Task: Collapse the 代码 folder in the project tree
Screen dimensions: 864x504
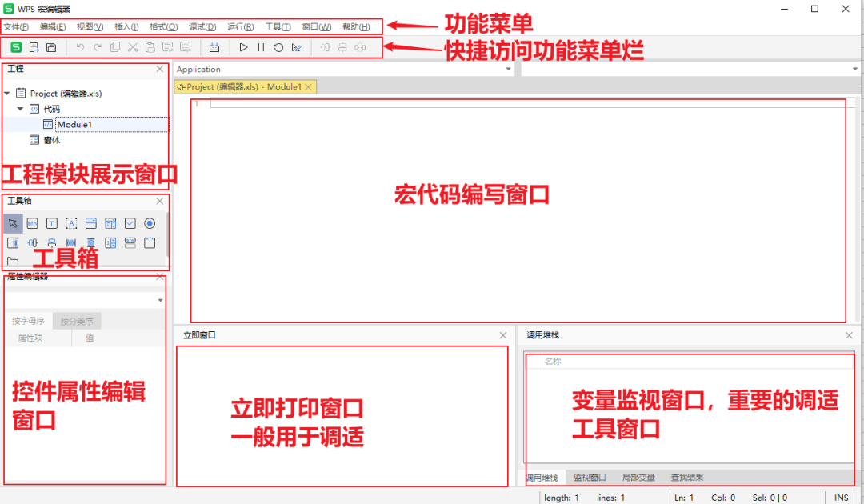Action: 21,109
